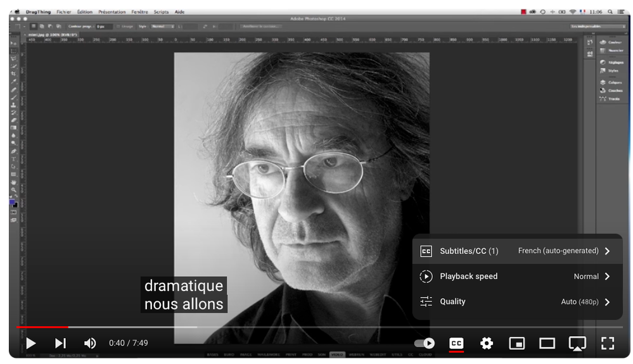Open Playback speed Normal submenu

pos(517,276)
